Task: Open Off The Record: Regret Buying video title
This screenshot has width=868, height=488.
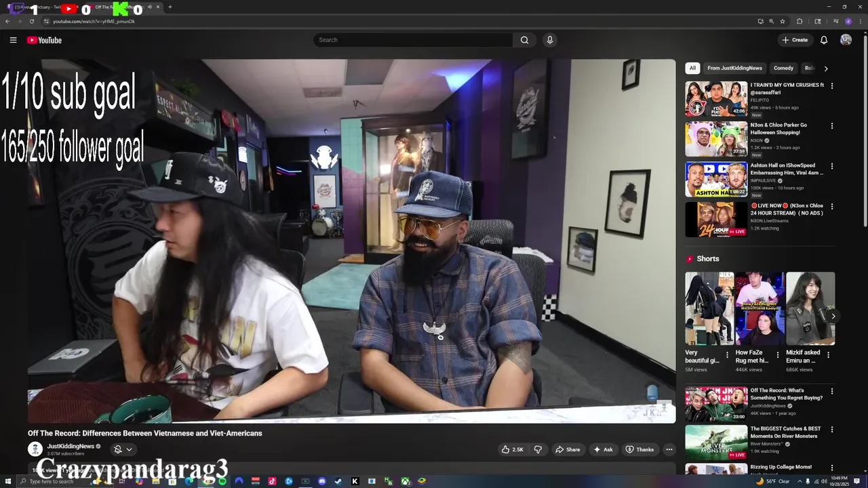Action: [786, 394]
